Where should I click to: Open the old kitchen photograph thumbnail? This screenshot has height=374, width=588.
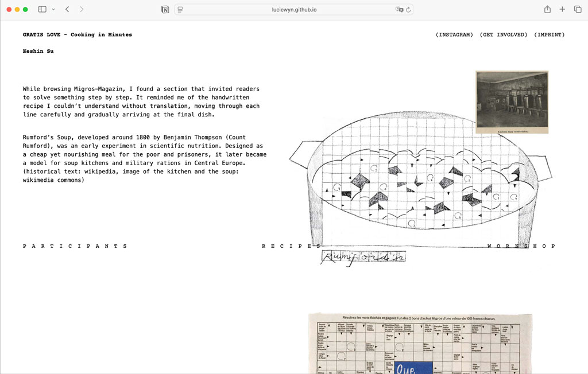(x=512, y=102)
